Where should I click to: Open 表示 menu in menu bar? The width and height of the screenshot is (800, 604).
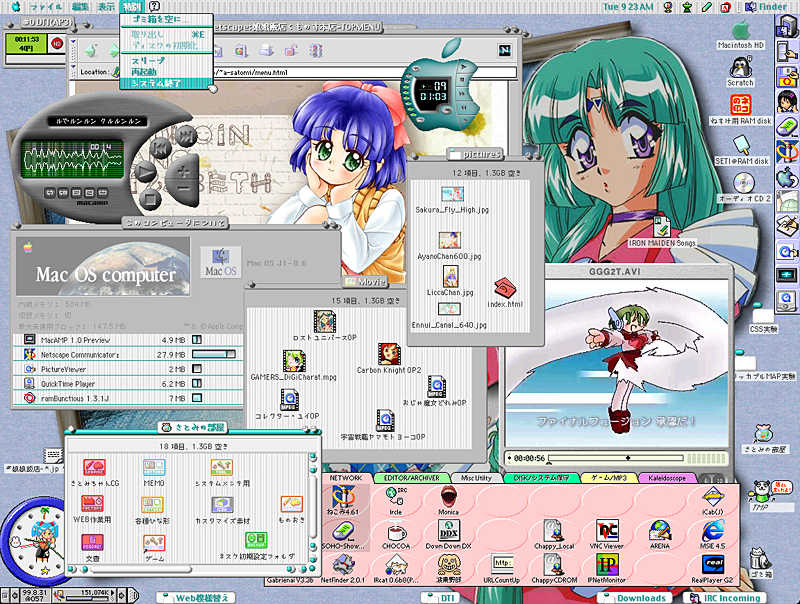(x=106, y=7)
